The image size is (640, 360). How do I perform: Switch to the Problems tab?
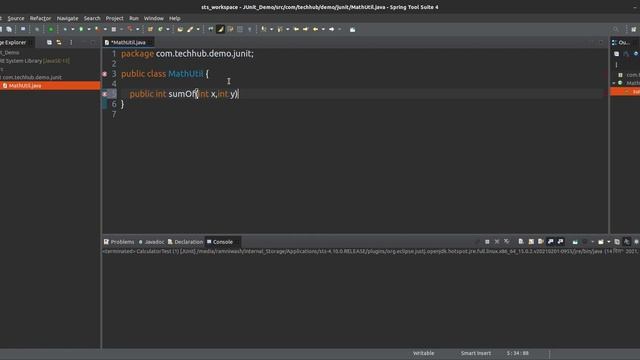[119, 242]
